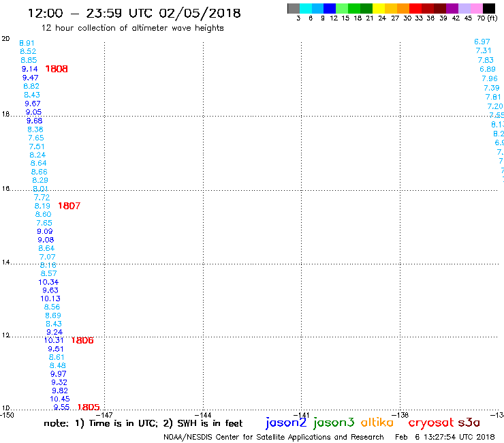Select the wave height value 9.14
Screen dimensions: 504x443
(29, 69)
